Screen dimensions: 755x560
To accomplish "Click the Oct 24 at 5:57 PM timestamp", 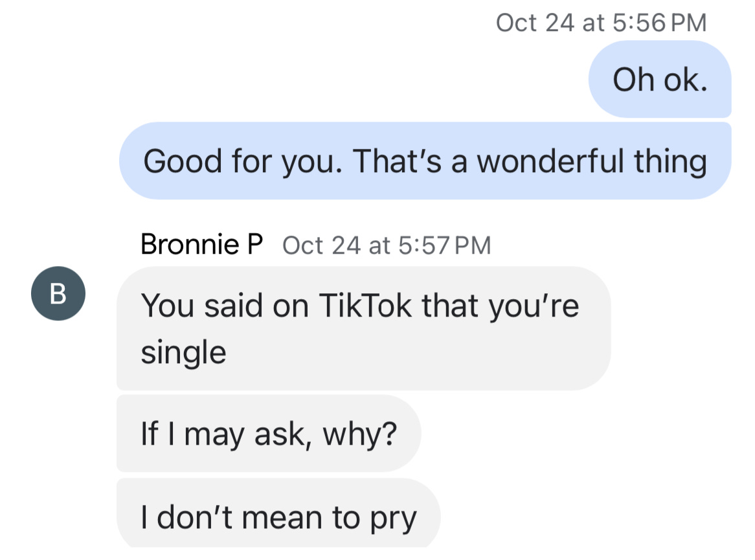I will (387, 245).
